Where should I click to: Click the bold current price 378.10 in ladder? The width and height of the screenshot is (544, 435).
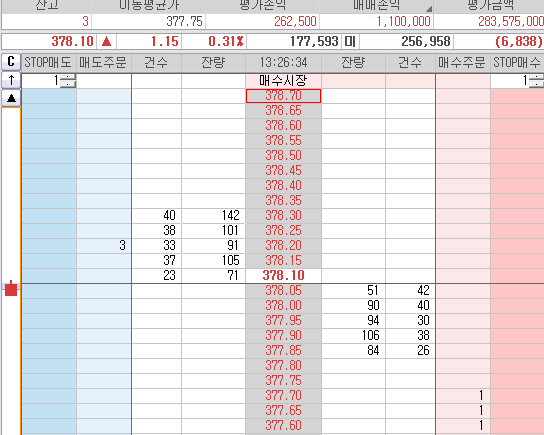(x=283, y=275)
